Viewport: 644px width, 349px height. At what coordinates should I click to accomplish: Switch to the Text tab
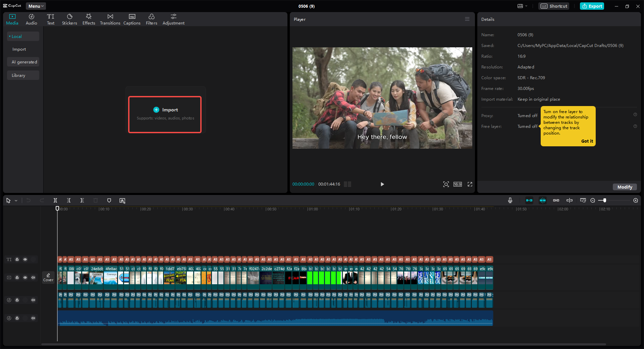pyautogui.click(x=51, y=19)
